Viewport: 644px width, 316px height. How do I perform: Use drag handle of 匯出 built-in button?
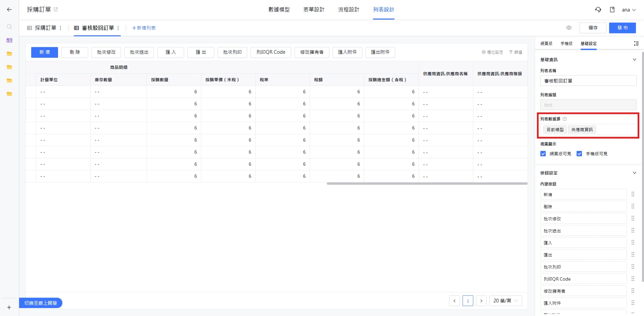633,255
